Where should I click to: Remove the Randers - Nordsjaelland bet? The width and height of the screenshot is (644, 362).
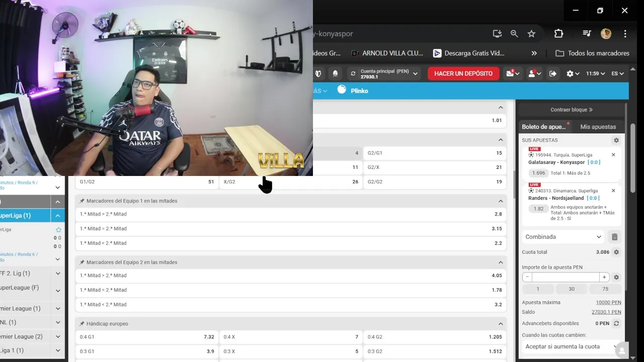[613, 191]
